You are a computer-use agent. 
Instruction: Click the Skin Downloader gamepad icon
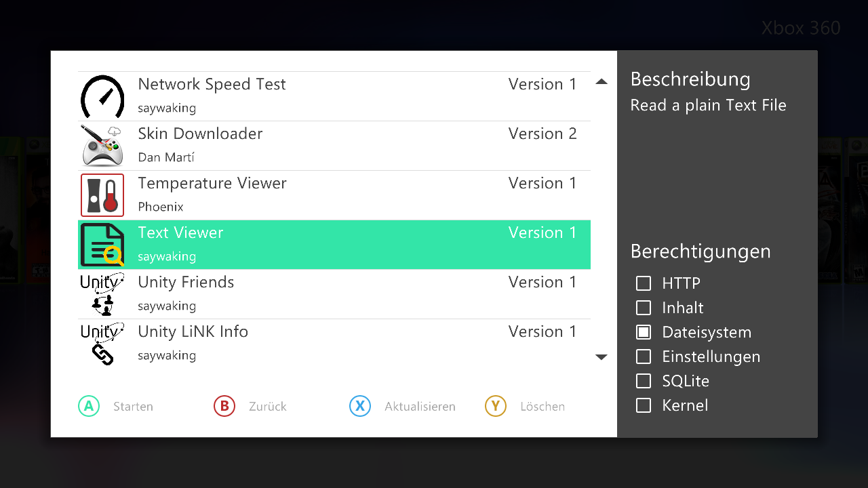pyautogui.click(x=102, y=146)
